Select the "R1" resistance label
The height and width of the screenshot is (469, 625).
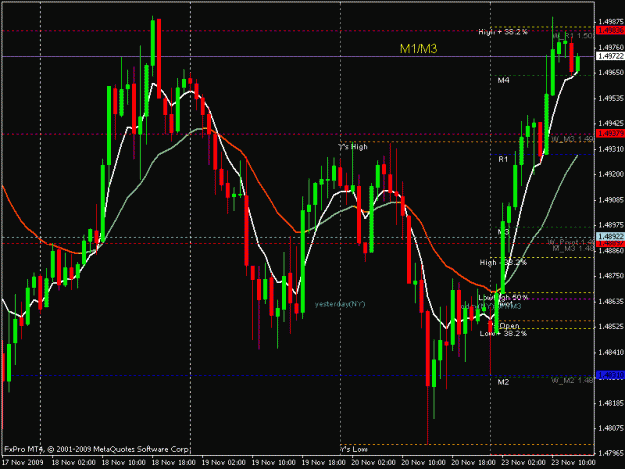[x=503, y=159]
